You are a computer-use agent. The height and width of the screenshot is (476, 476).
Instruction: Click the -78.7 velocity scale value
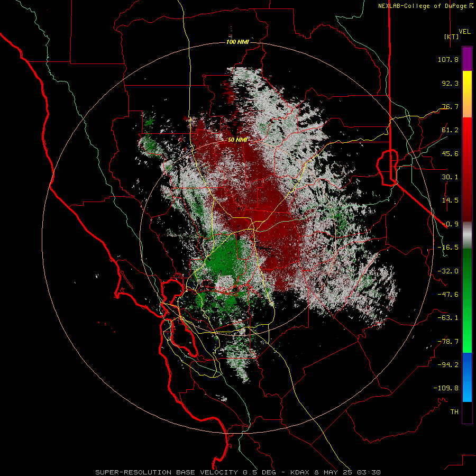[x=448, y=342]
